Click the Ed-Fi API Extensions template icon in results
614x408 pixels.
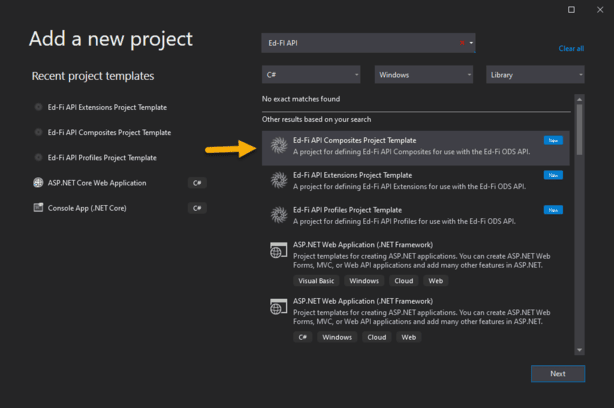tap(279, 181)
